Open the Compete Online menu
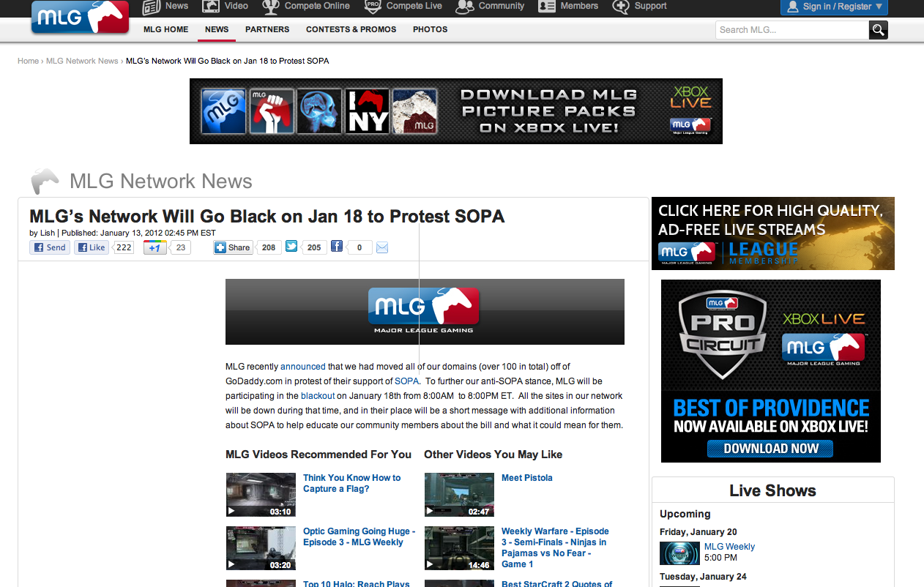 pyautogui.click(x=307, y=6)
